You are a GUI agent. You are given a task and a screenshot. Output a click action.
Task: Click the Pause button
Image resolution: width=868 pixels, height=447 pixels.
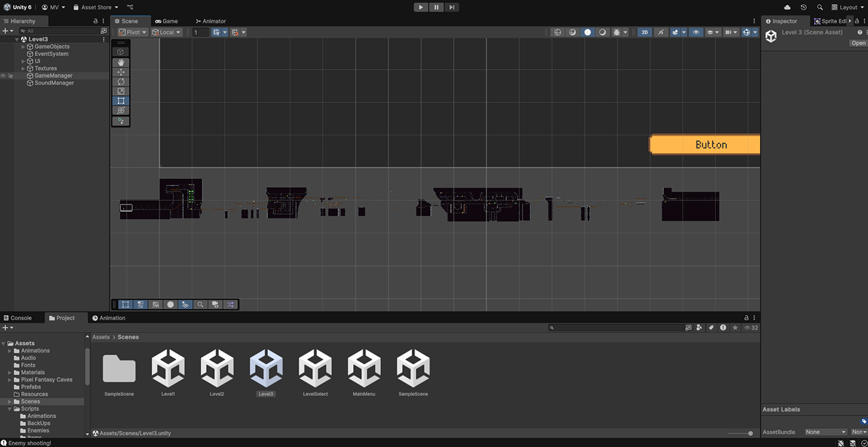coord(436,7)
